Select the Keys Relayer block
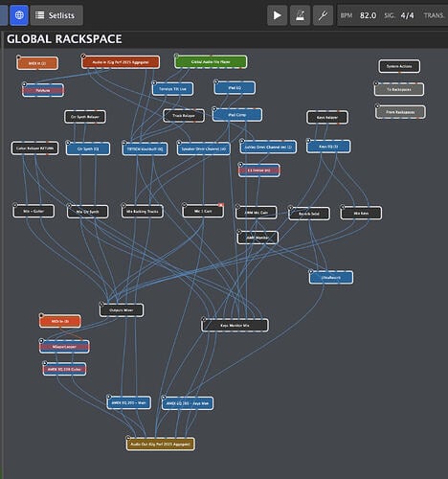 (x=327, y=117)
